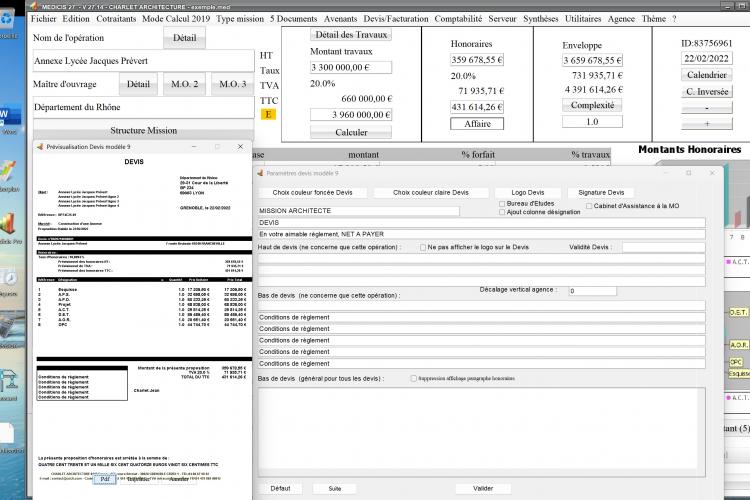Toggle the Bureau d'Etudes checkbox
Screen dimensions: 750x500
(x=502, y=204)
